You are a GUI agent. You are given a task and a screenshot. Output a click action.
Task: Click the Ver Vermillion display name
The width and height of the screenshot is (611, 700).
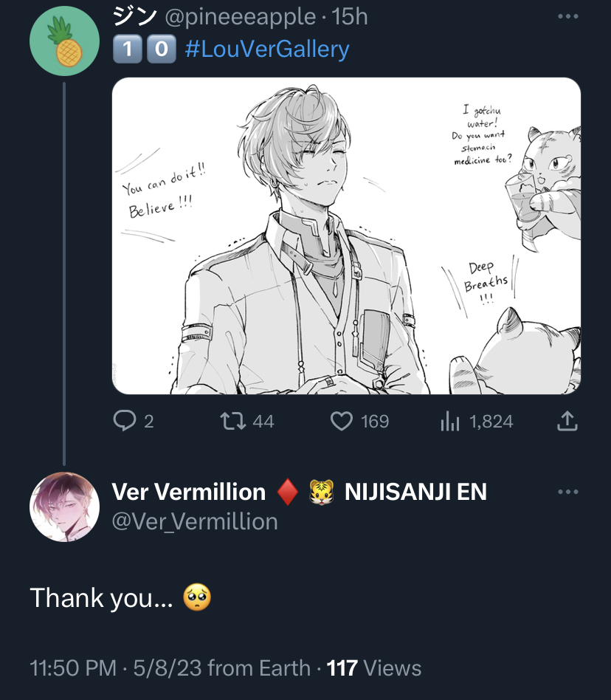189,492
